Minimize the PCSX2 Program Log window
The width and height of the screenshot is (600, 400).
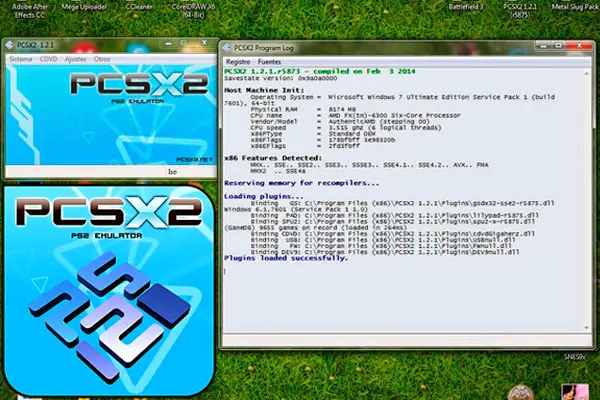[x=543, y=46]
